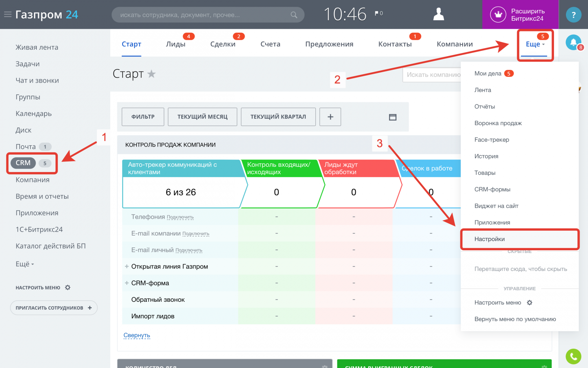Open Почта in left sidebar
This screenshot has width=588, height=368.
pyautogui.click(x=26, y=146)
